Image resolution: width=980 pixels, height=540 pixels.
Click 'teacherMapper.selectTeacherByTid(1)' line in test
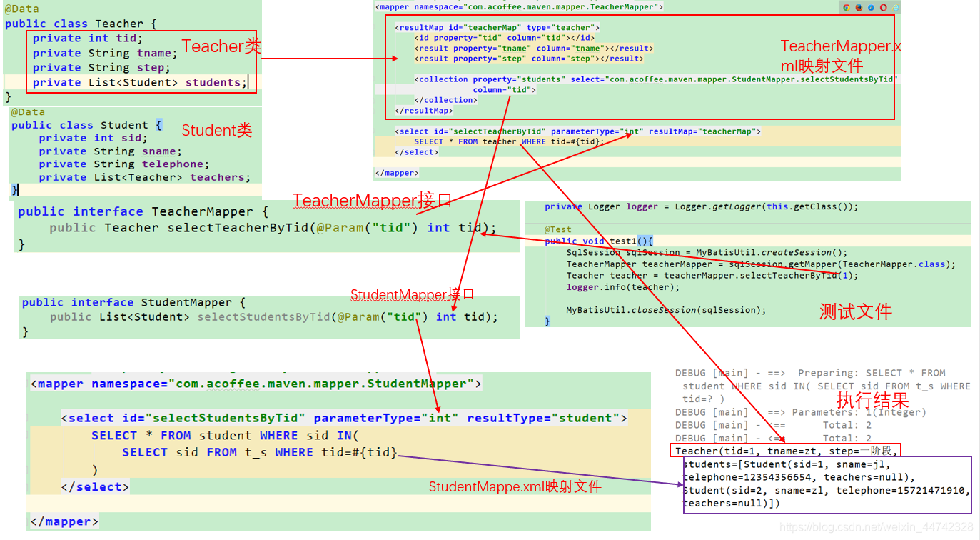pyautogui.click(x=712, y=276)
